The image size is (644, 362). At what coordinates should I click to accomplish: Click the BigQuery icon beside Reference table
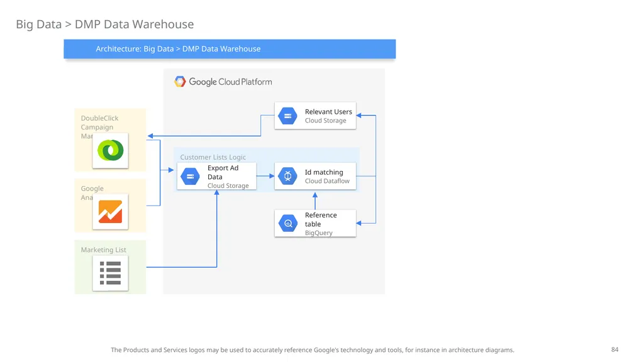(x=287, y=223)
